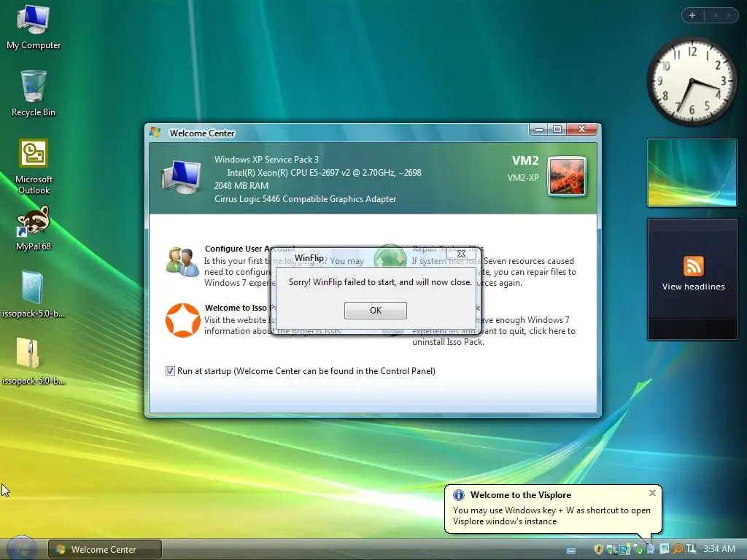The image size is (747, 560).
Task: Click View headlines in the feed gadget
Action: coord(693,287)
